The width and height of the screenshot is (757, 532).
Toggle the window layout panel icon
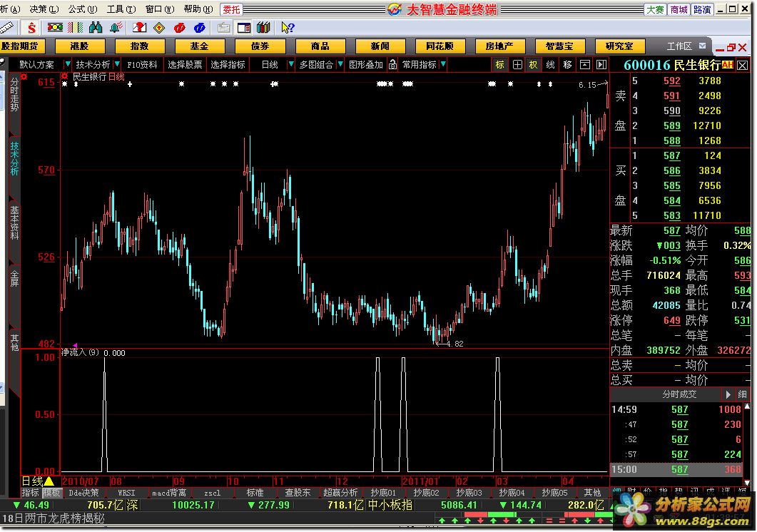coord(244,28)
